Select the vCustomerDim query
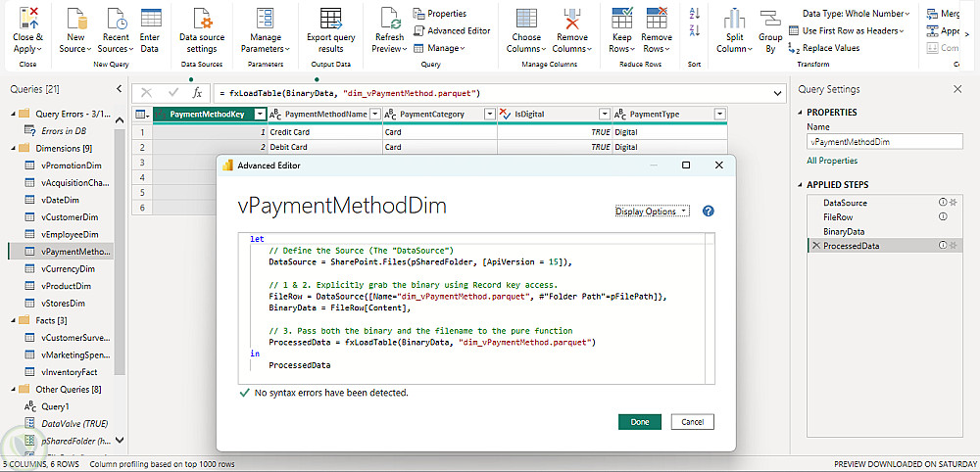 pyautogui.click(x=69, y=216)
